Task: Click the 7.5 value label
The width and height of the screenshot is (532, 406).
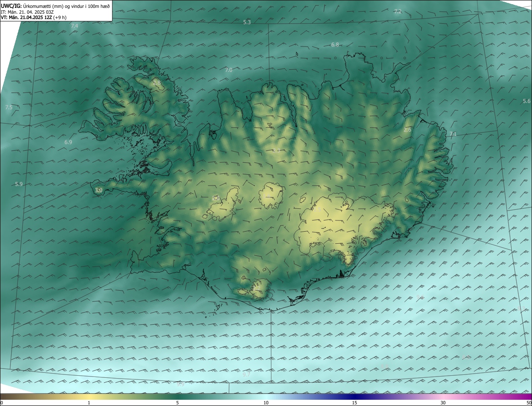Action: 9,108
